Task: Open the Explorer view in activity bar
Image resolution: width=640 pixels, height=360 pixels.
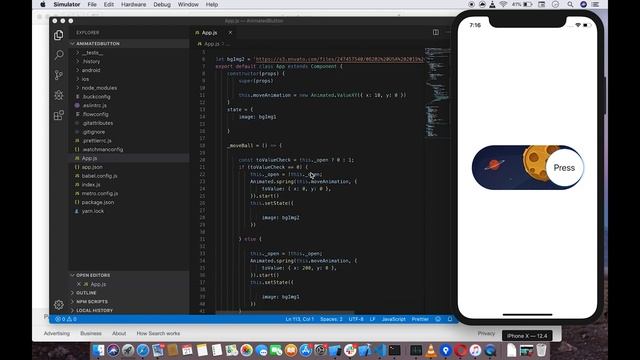Action: pos(59,35)
